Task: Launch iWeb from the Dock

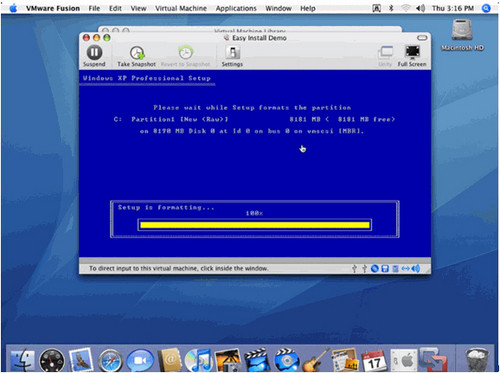Action: click(x=345, y=360)
